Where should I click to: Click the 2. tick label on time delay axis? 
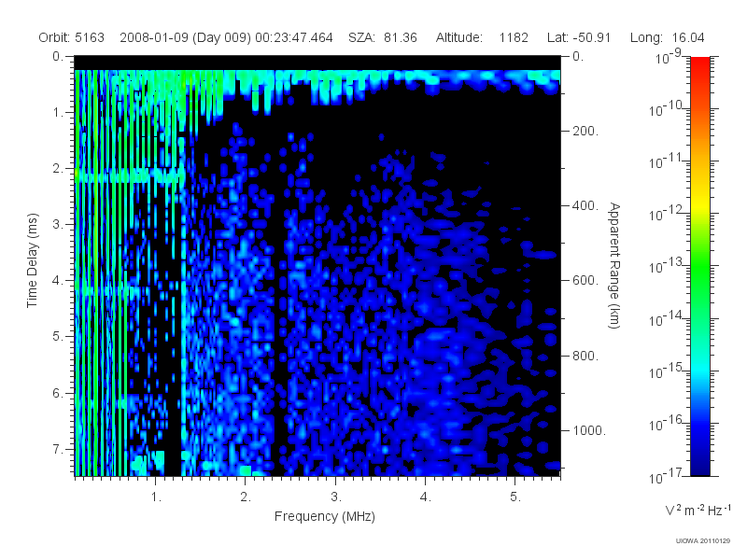pos(58,169)
